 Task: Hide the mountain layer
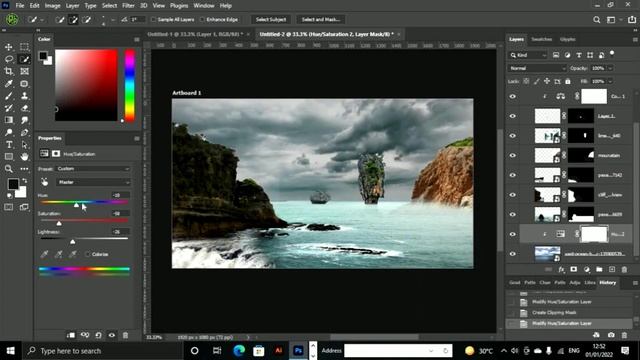click(513, 155)
